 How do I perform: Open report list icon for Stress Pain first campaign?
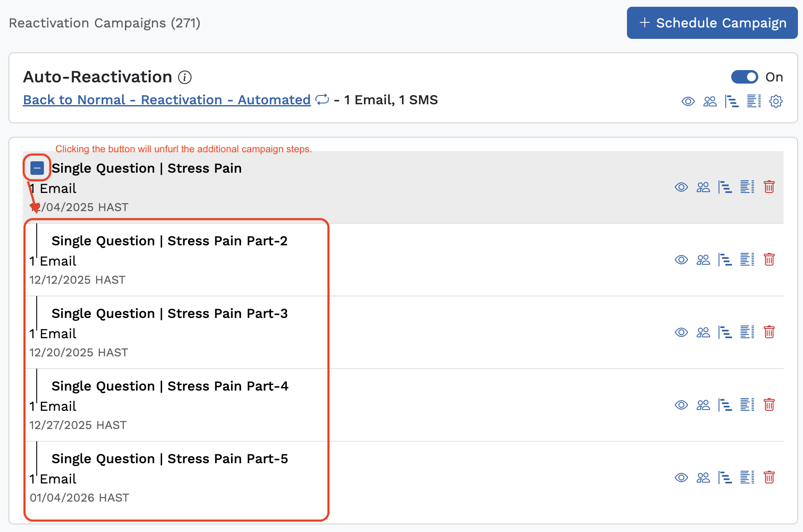coord(747,187)
